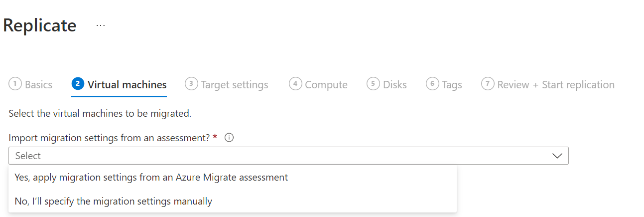Click the info icon next to assessment label
The image size is (644, 217).
pyautogui.click(x=229, y=138)
